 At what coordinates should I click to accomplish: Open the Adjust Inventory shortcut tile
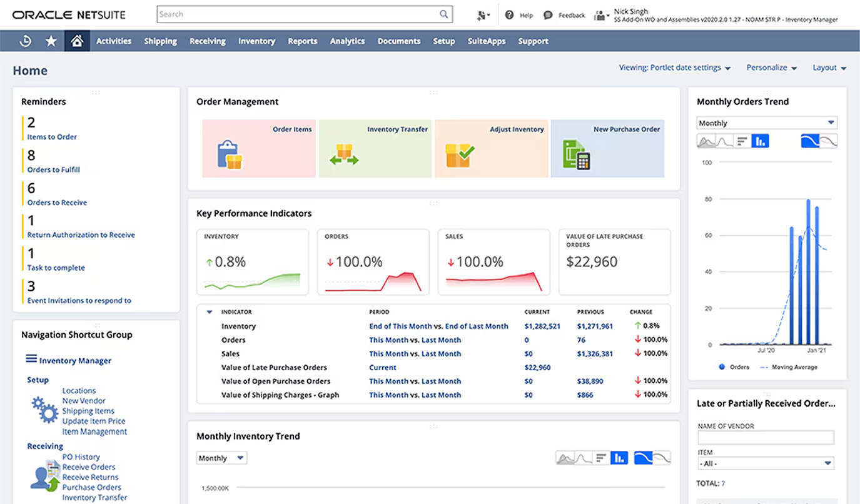coord(492,148)
